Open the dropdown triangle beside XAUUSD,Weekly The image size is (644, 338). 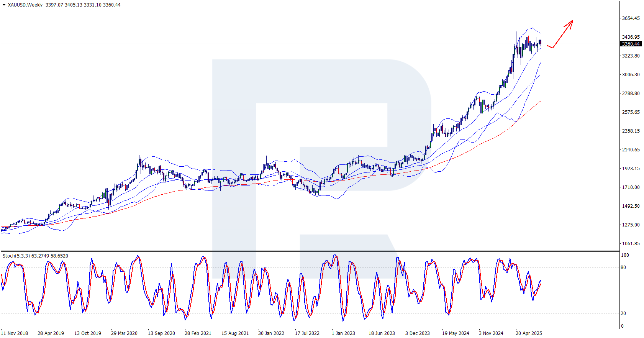click(x=4, y=5)
